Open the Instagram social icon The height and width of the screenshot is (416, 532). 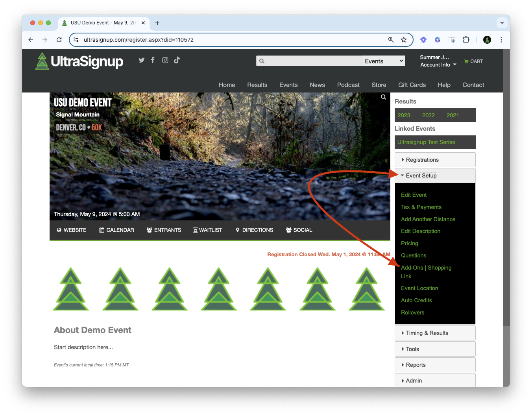[x=165, y=60]
